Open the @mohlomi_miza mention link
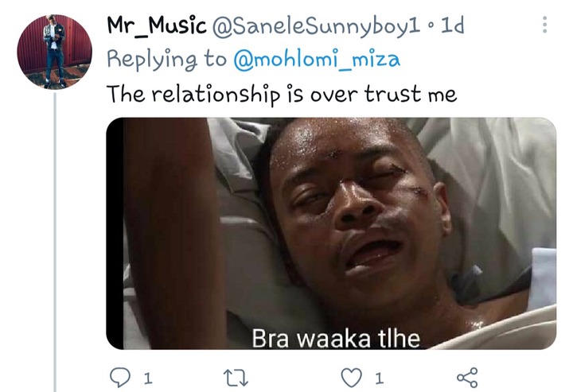573x392 pixels. (x=317, y=59)
